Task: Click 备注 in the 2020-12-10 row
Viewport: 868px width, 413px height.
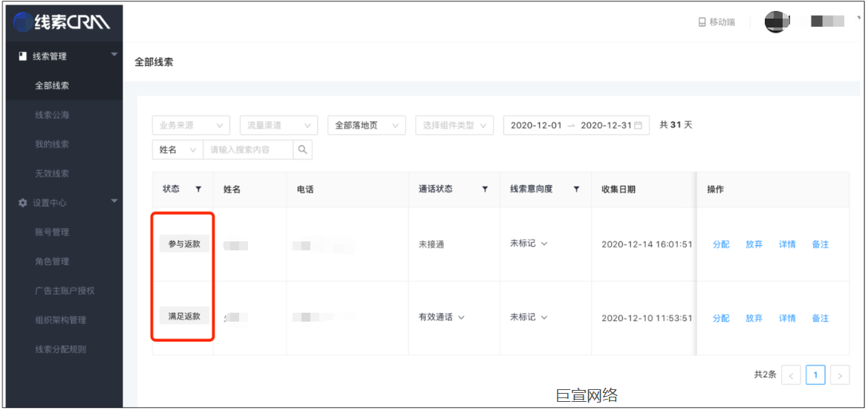Action: coord(820,319)
